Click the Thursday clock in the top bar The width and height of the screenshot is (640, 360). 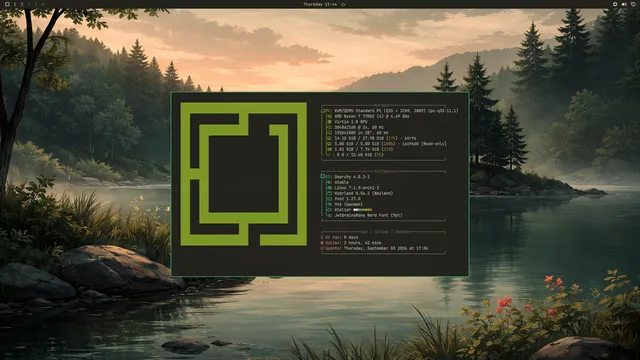320,4
